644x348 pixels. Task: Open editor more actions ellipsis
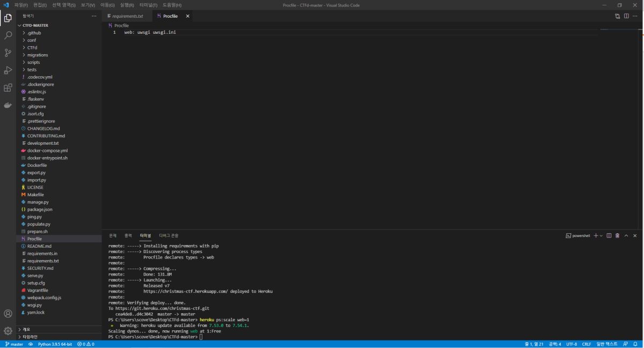[x=635, y=16]
